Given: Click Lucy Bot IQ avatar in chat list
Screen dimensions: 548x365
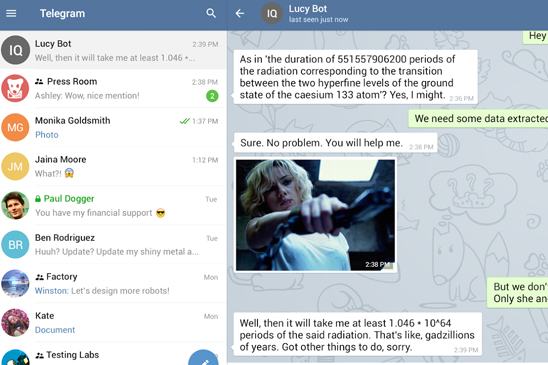Looking at the screenshot, I should tap(15, 50).
